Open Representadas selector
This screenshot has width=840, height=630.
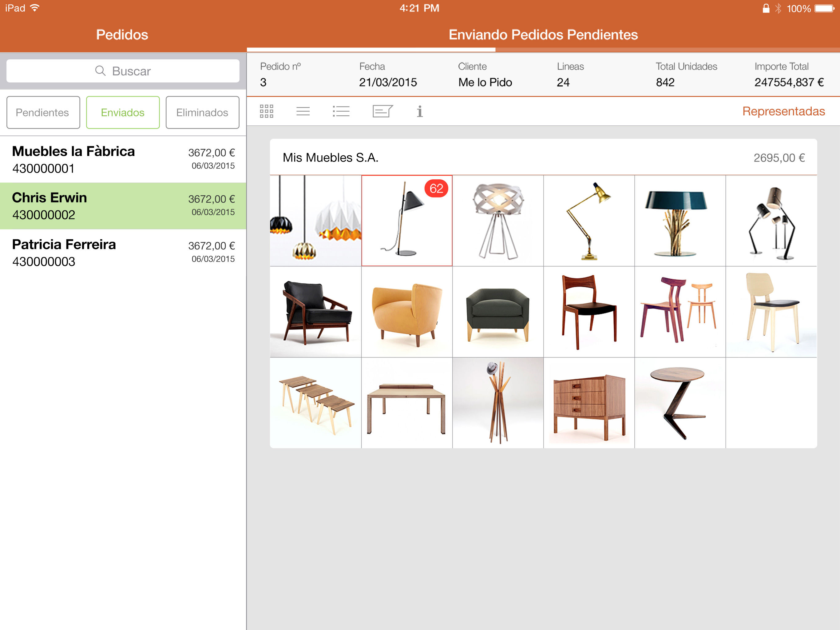783,111
